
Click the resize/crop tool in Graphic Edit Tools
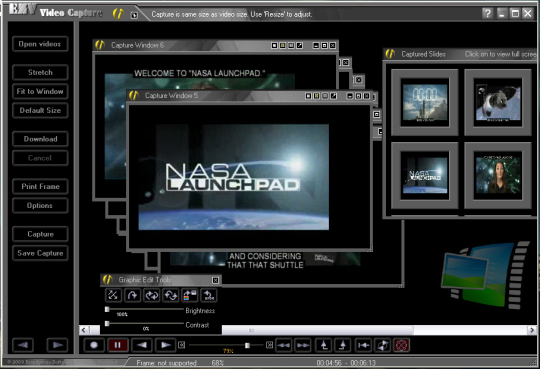coord(113,295)
